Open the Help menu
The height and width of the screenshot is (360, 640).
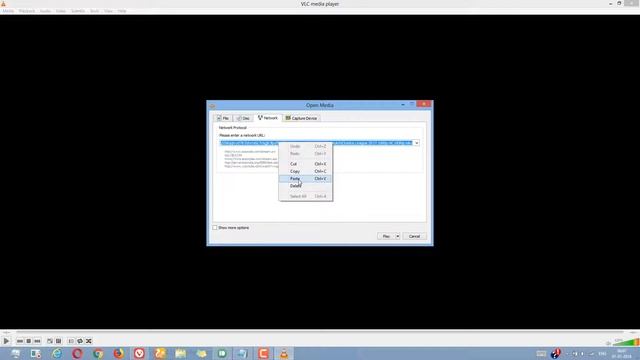122,11
